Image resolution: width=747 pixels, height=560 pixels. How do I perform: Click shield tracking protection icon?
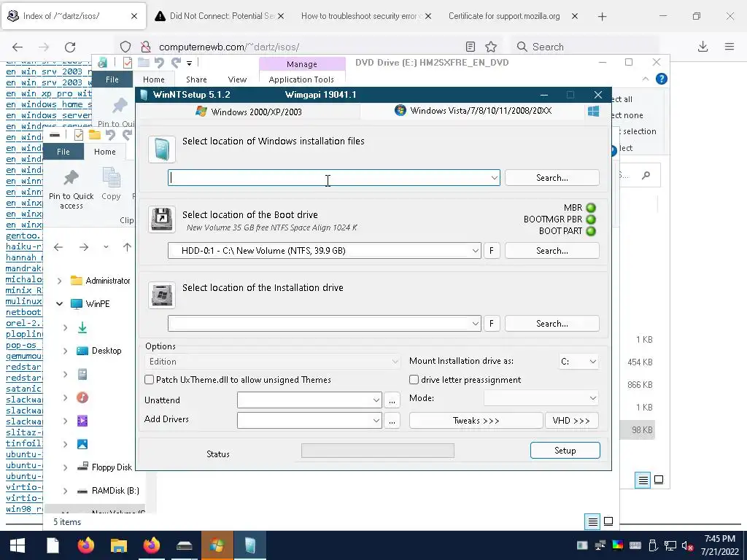[125, 47]
